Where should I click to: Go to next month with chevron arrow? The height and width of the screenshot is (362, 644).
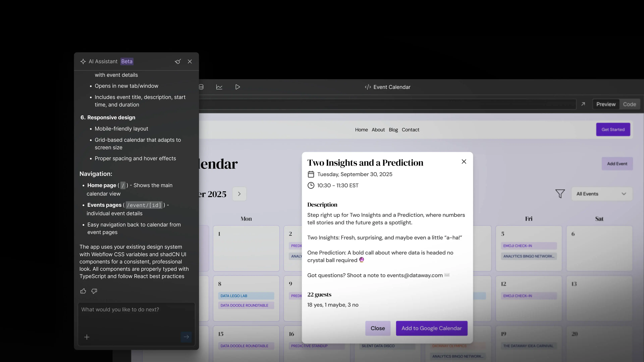pos(239,194)
